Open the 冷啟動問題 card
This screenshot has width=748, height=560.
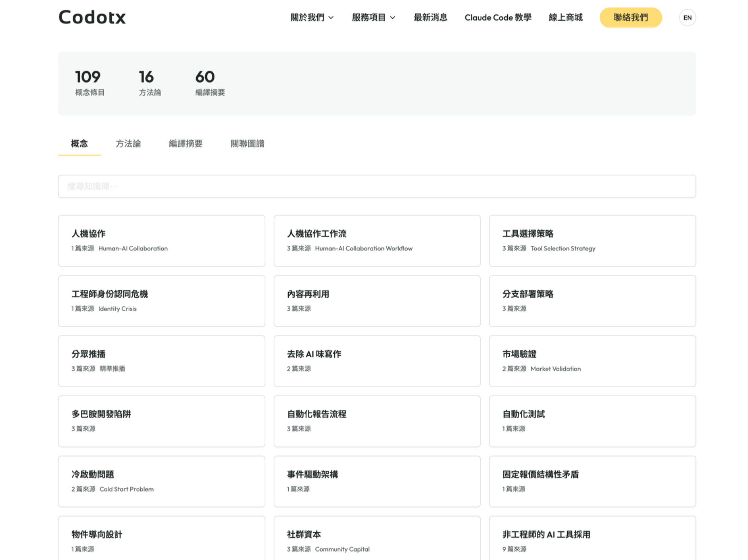(x=162, y=481)
